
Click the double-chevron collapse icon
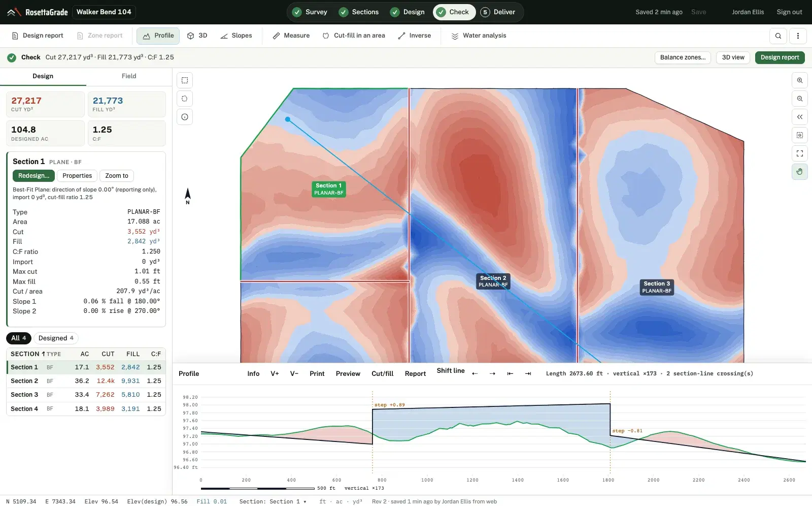(800, 117)
